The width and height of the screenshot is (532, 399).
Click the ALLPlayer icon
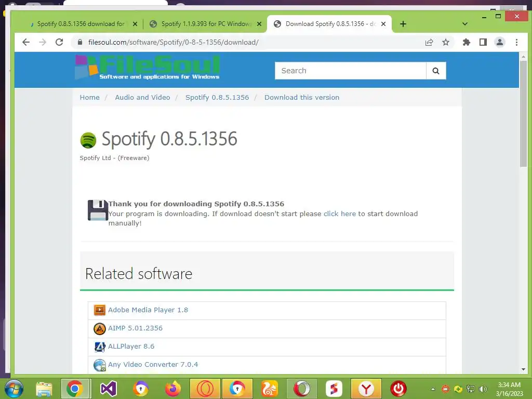click(x=99, y=347)
